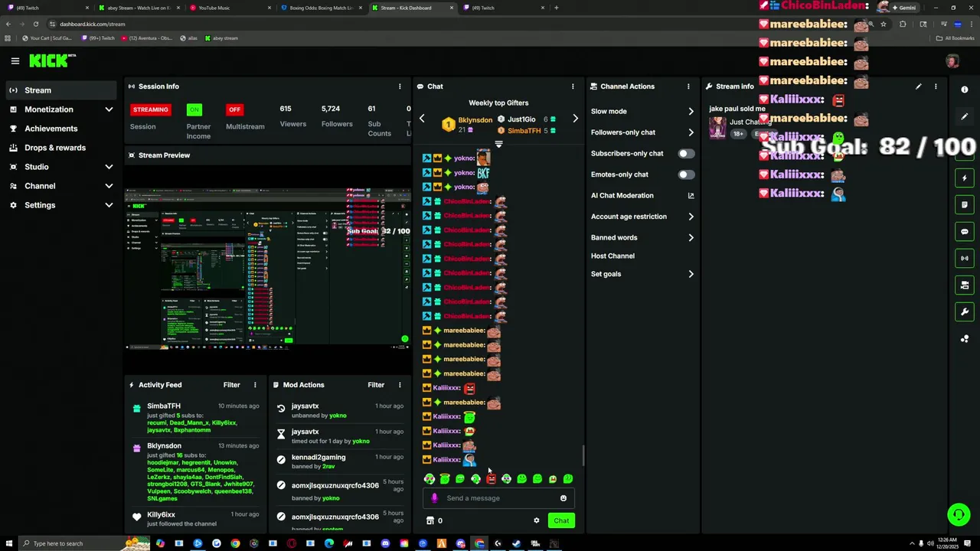Open the emoji picker in message box
Viewport: 980px width, 551px height.
[563, 498]
